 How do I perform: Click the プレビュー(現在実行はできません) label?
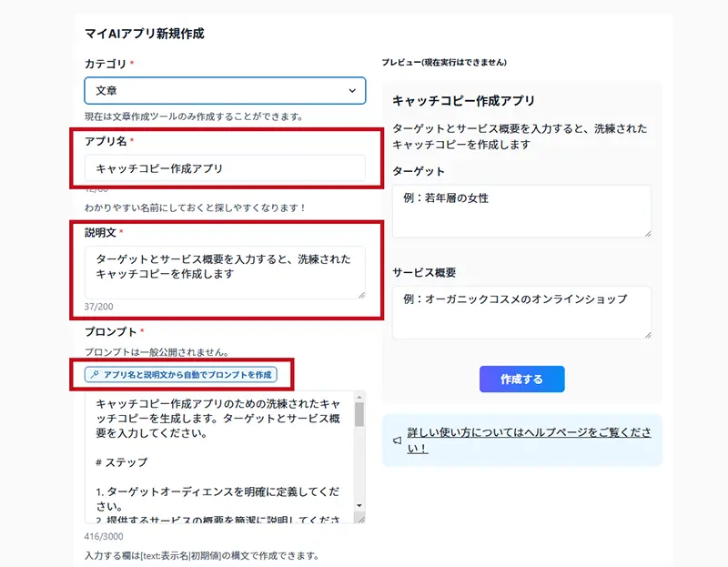(x=444, y=62)
